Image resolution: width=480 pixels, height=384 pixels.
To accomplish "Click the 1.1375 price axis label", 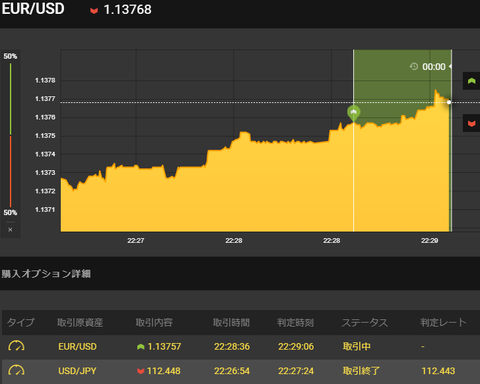I will (x=45, y=136).
